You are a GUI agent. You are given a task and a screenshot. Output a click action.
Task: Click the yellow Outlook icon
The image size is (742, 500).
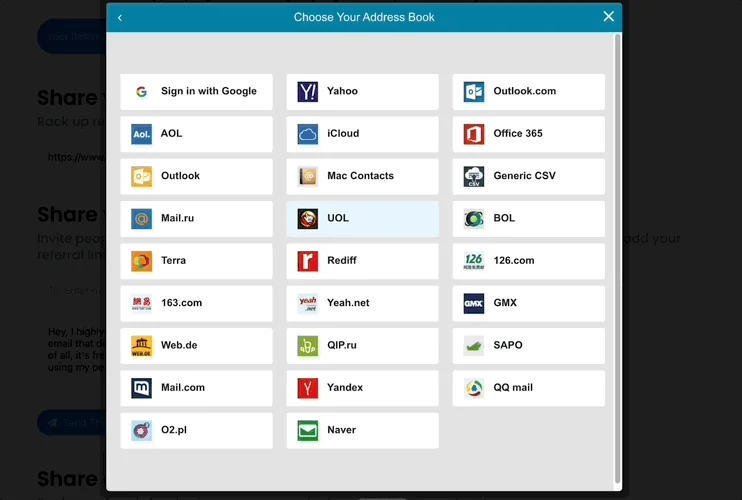[141, 176]
